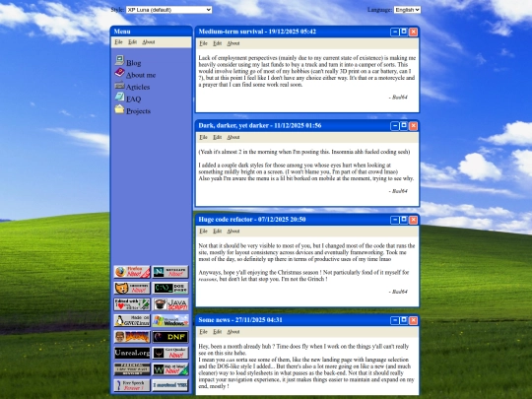Image resolution: width=532 pixels, height=399 pixels.
Task: Open File menu in the Menu panel
Action: [118, 42]
